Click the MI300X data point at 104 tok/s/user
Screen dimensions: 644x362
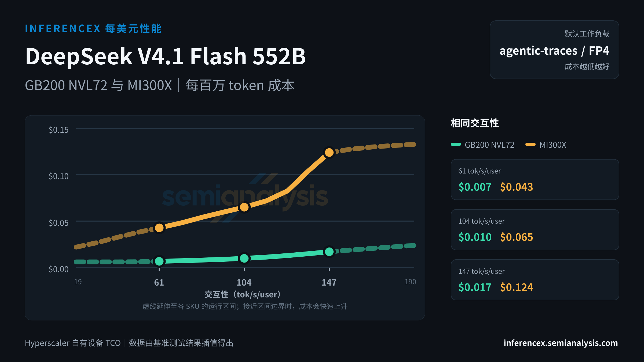[244, 207]
